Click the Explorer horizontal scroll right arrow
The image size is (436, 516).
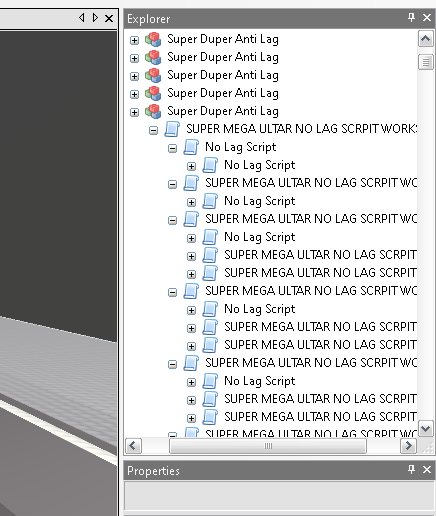408,446
